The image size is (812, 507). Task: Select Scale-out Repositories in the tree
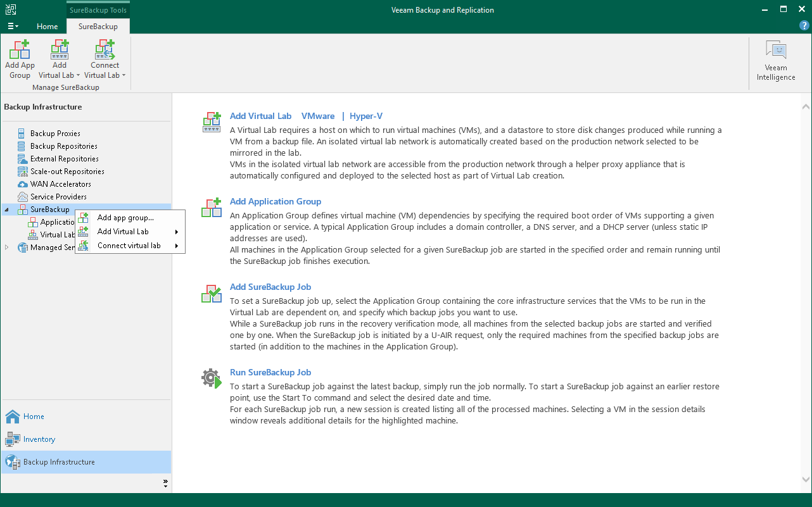tap(67, 172)
